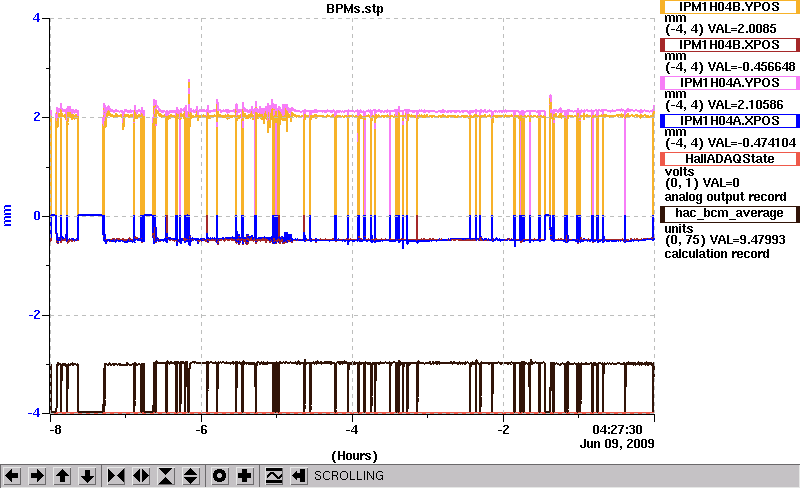
Task: Select the HallADAQState legend entry
Action: (730, 159)
